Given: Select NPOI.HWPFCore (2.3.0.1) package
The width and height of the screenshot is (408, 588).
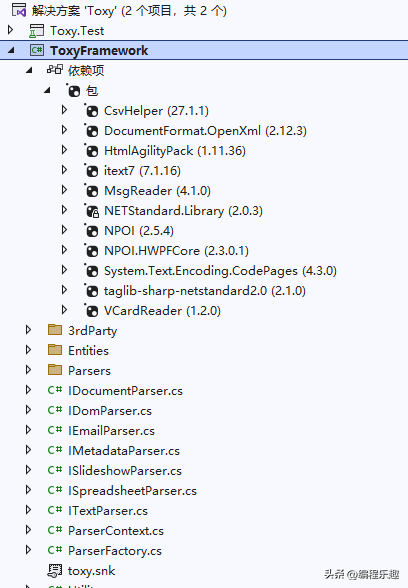Looking at the screenshot, I should click(177, 250).
